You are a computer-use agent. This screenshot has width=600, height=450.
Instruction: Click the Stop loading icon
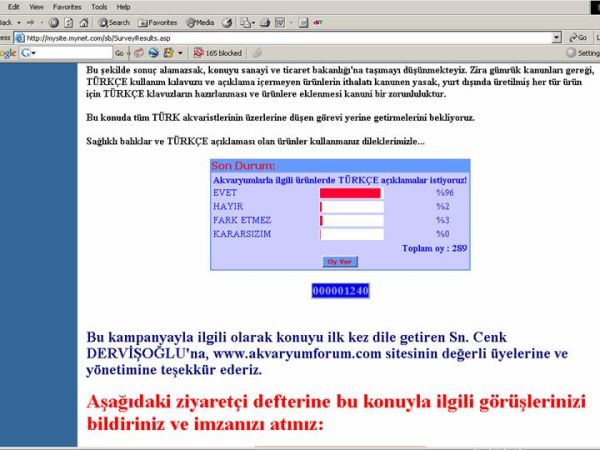point(54,23)
